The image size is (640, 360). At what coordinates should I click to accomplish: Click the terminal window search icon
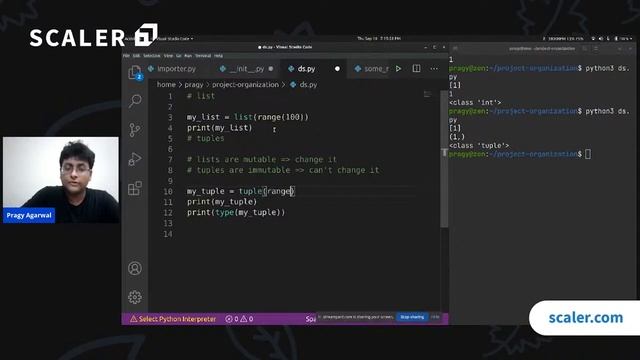(x=584, y=49)
